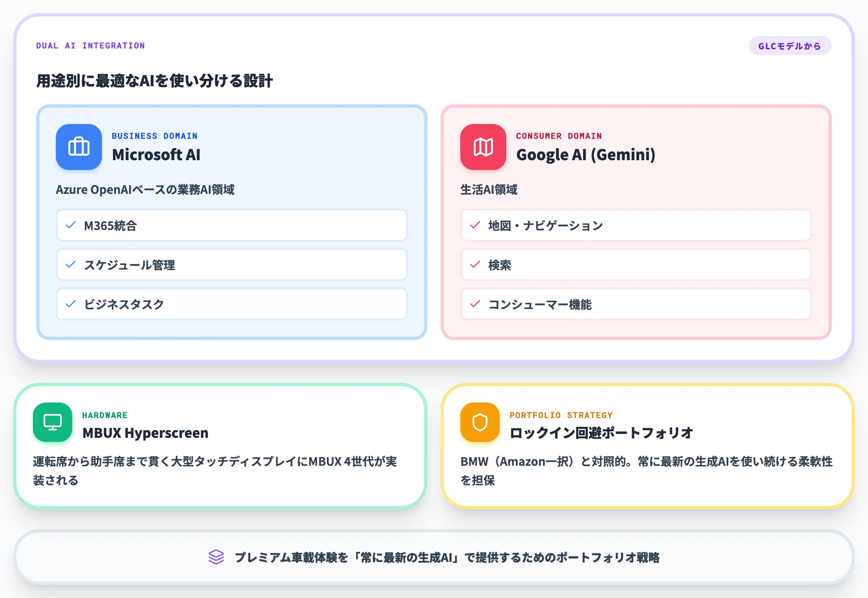Click the checkmark next to 地図・ナビゲーション
The width and height of the screenshot is (868, 598).
click(475, 225)
